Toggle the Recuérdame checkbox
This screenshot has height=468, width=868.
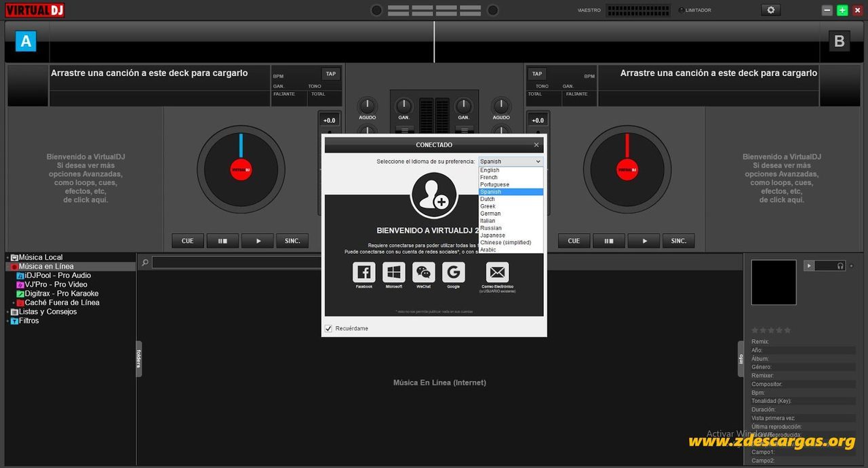pos(329,328)
